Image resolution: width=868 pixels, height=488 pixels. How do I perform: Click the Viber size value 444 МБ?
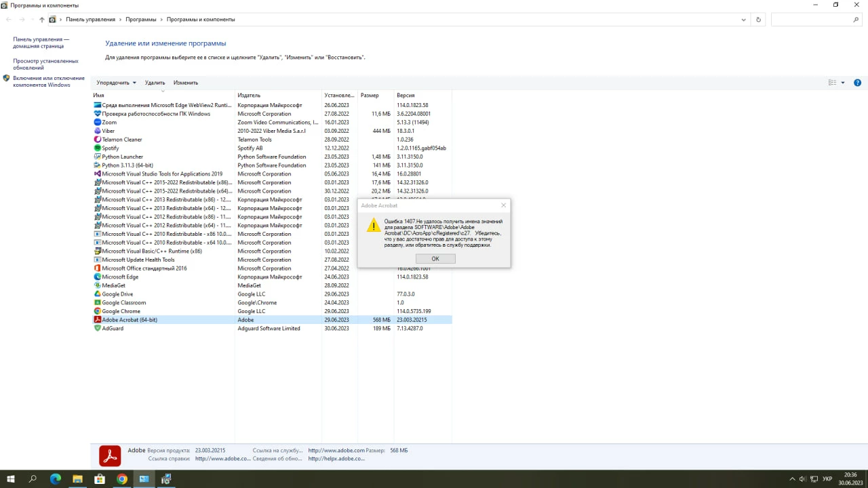(x=381, y=131)
